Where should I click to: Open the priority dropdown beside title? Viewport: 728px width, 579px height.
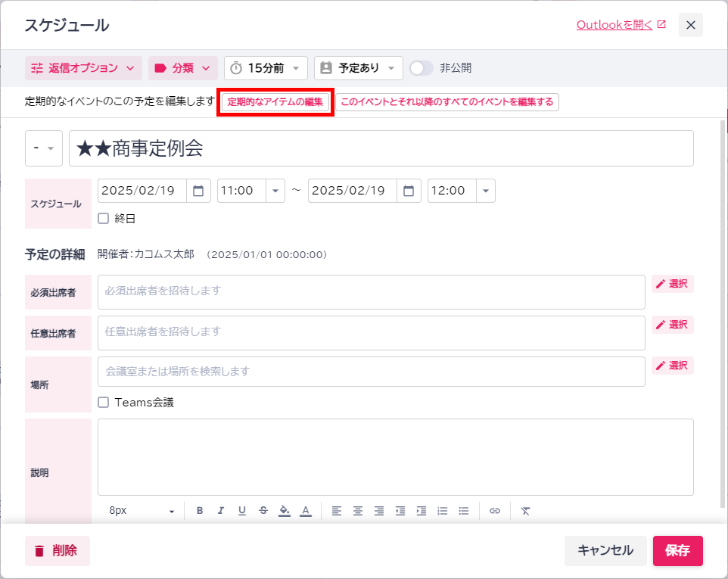point(44,148)
